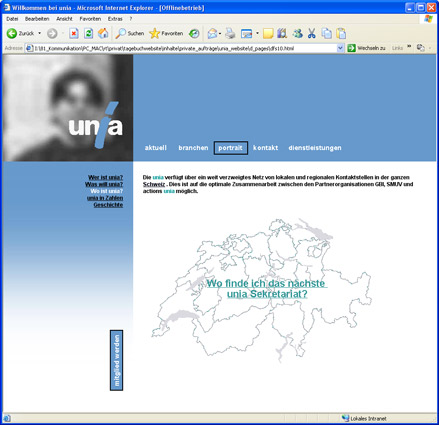Open the dropdown arrow beside the Edit icon

(x=257, y=33)
